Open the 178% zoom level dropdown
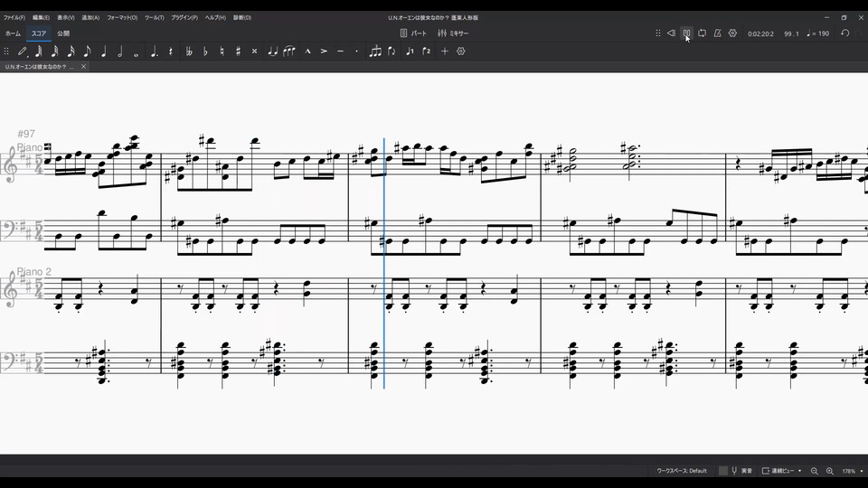The height and width of the screenshot is (488, 868). pos(853,471)
